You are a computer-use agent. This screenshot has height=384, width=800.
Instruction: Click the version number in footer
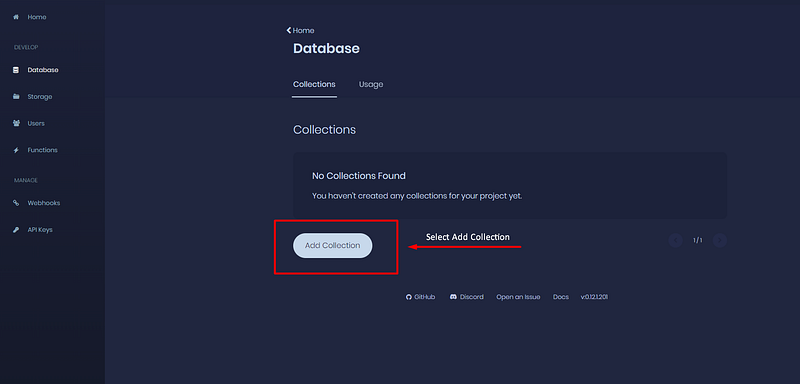(x=594, y=297)
